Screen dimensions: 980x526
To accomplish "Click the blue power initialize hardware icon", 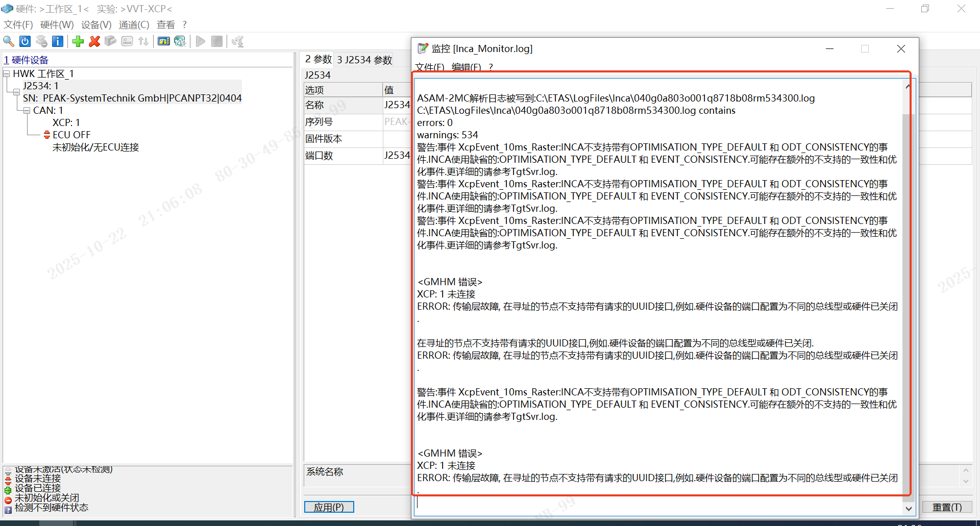I will click(x=25, y=41).
